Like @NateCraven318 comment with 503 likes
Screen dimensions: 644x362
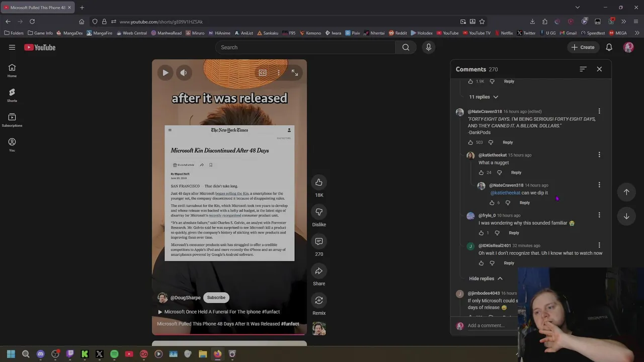click(x=470, y=142)
